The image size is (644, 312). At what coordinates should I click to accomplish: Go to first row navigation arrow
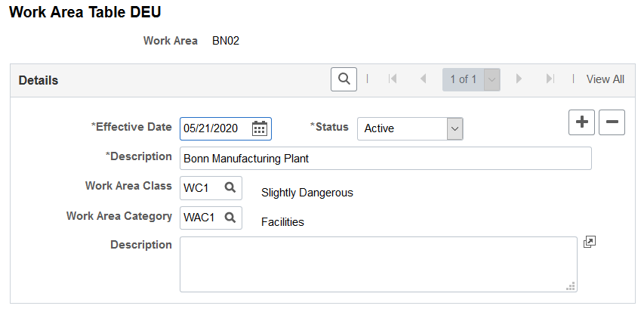(x=393, y=79)
